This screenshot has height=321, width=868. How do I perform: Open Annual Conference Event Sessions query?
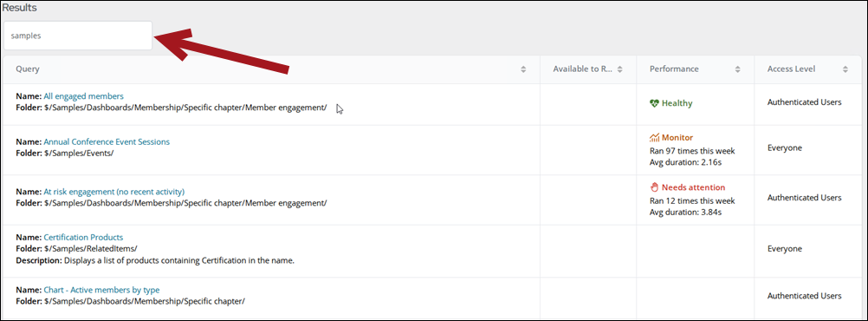pos(107,142)
